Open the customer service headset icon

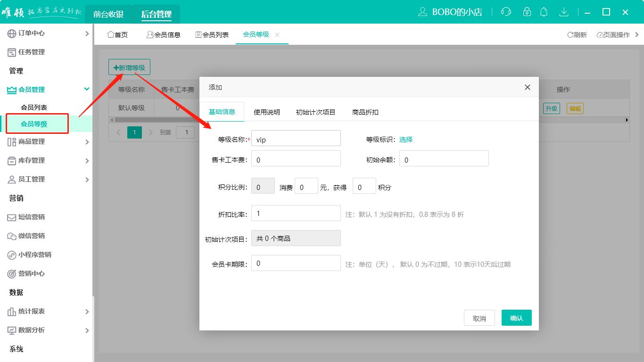pyautogui.click(x=506, y=12)
